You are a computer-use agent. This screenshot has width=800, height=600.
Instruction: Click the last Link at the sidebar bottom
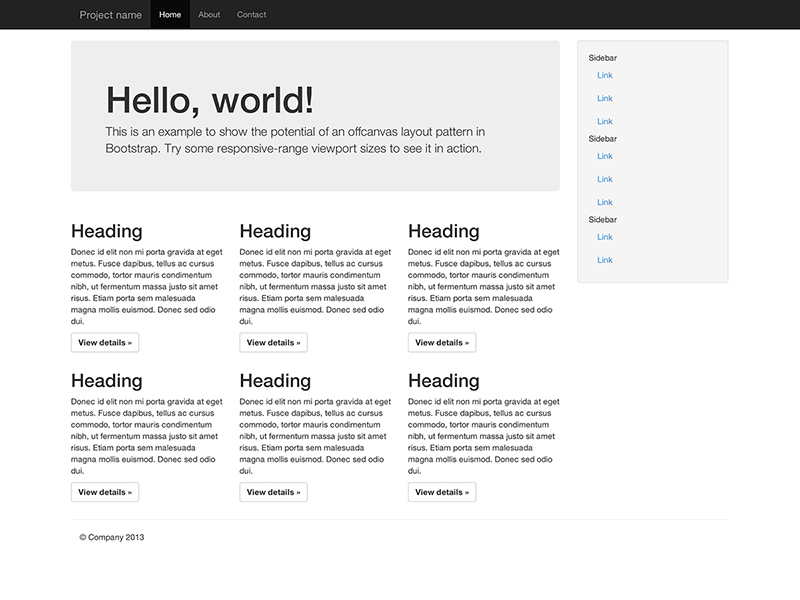pyautogui.click(x=604, y=258)
